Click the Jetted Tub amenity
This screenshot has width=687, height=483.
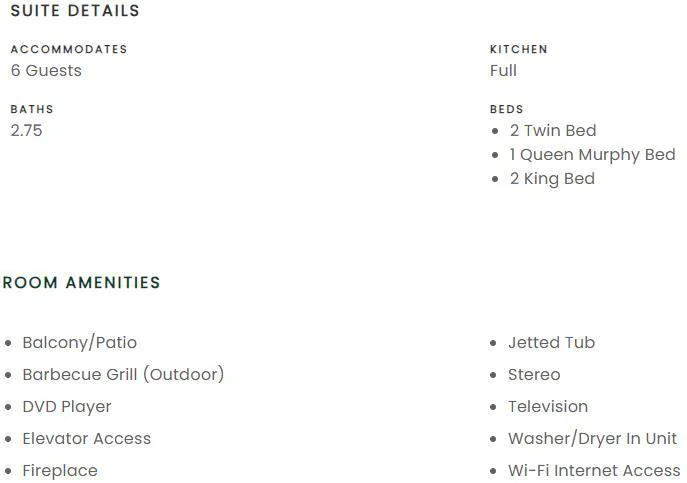point(552,343)
